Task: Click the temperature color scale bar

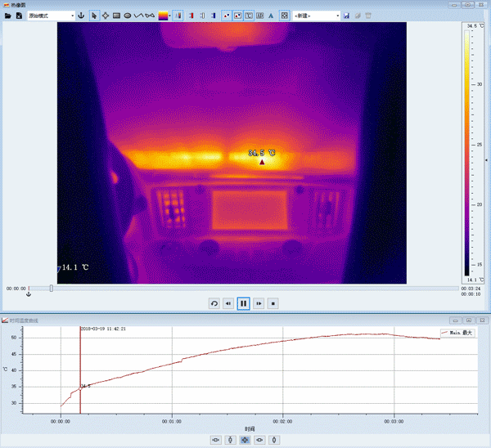Action: click(x=467, y=154)
